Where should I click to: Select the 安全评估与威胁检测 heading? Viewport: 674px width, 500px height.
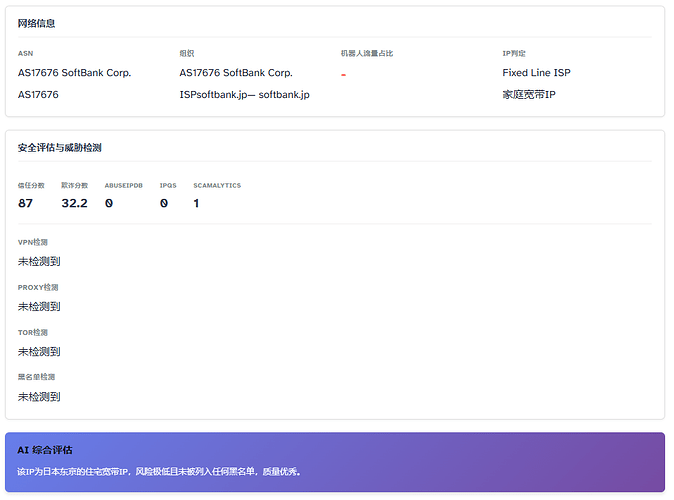tap(59, 148)
